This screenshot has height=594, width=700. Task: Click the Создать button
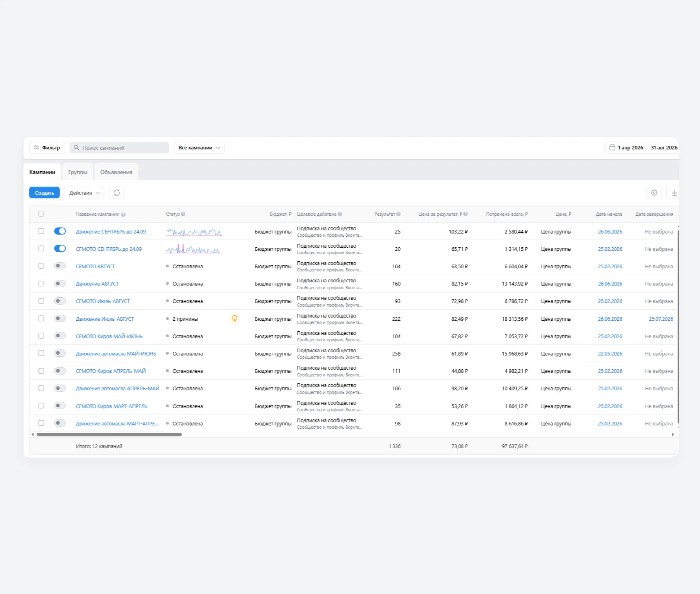click(x=44, y=193)
